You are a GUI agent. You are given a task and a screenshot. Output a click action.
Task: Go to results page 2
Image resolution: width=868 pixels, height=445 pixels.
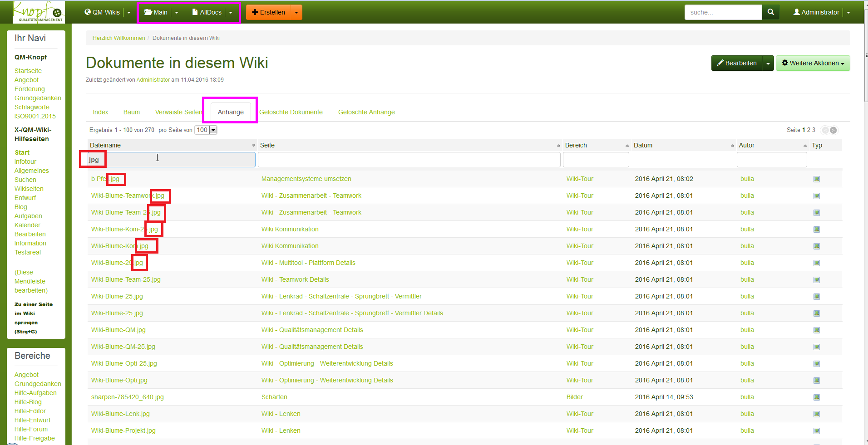(809, 130)
